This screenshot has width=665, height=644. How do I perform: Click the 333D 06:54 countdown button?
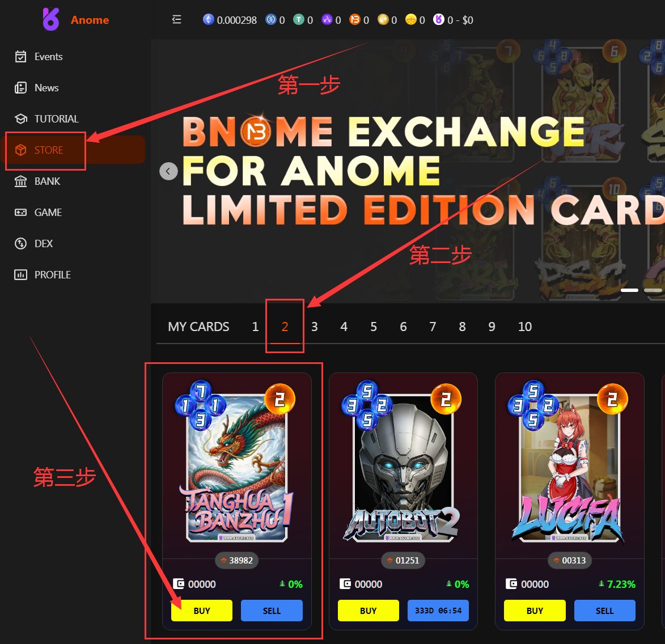coord(438,611)
